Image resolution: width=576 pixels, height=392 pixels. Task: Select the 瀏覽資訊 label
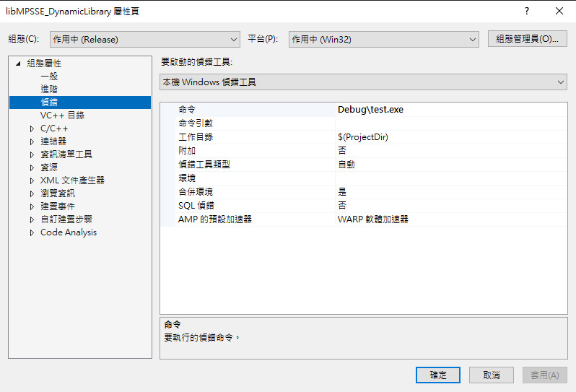coord(58,193)
